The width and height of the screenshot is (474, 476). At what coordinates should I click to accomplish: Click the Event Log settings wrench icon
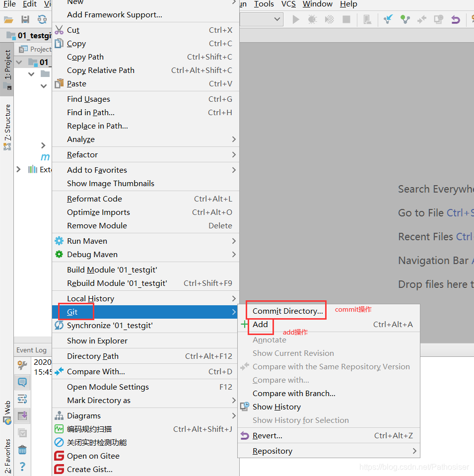(22, 365)
